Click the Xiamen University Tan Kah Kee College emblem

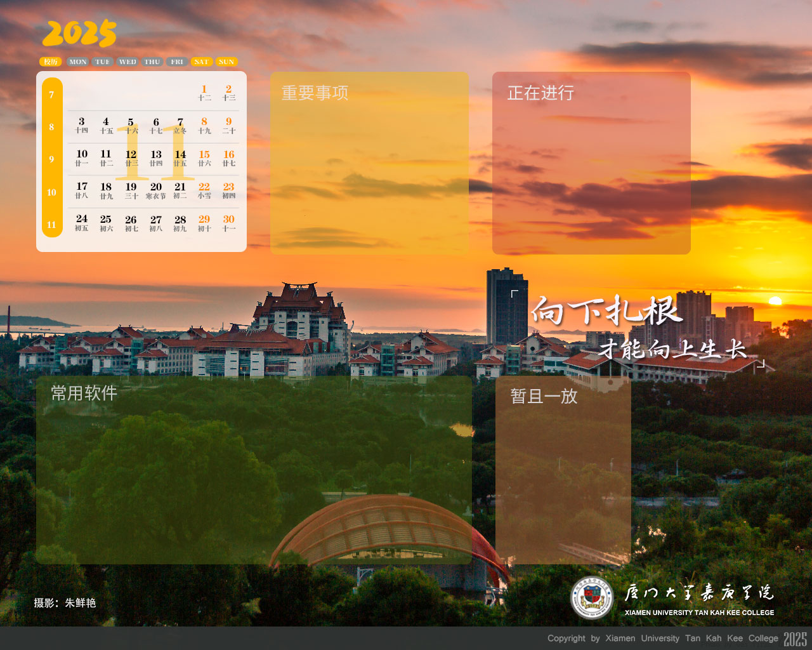(591, 597)
